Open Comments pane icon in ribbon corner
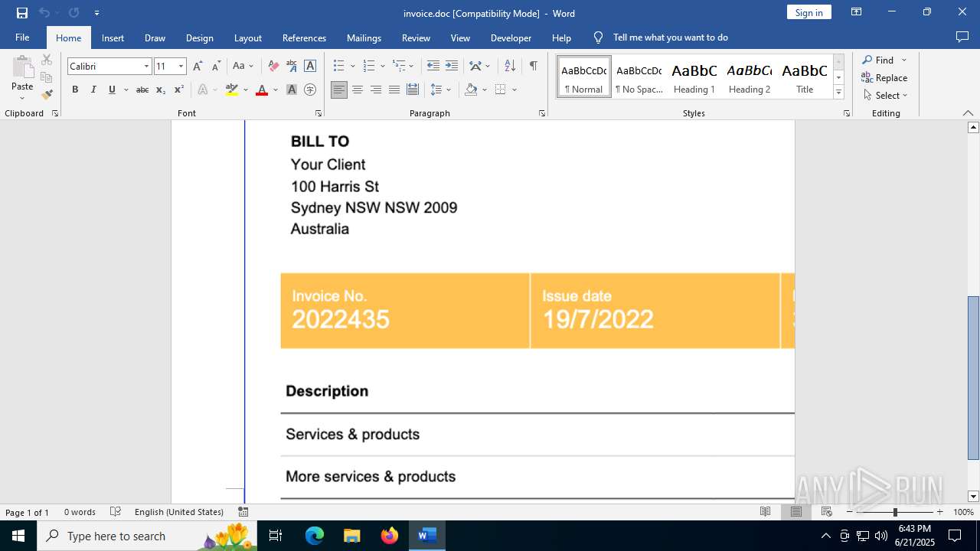This screenshot has width=980, height=551. coord(962,37)
